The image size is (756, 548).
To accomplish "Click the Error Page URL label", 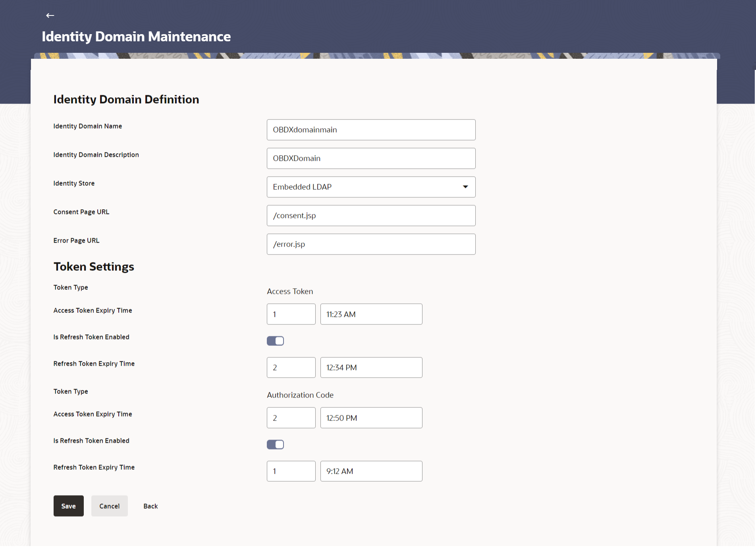I will click(76, 241).
